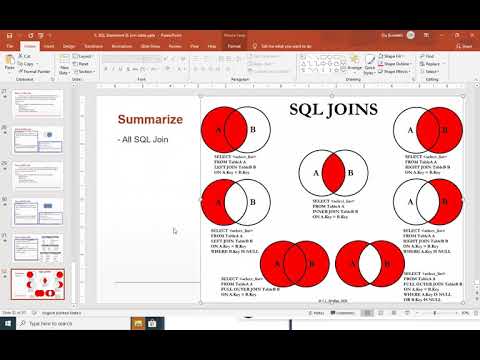The image size is (480, 360).
Task: Switch to the Insert tab
Action: coord(49,46)
